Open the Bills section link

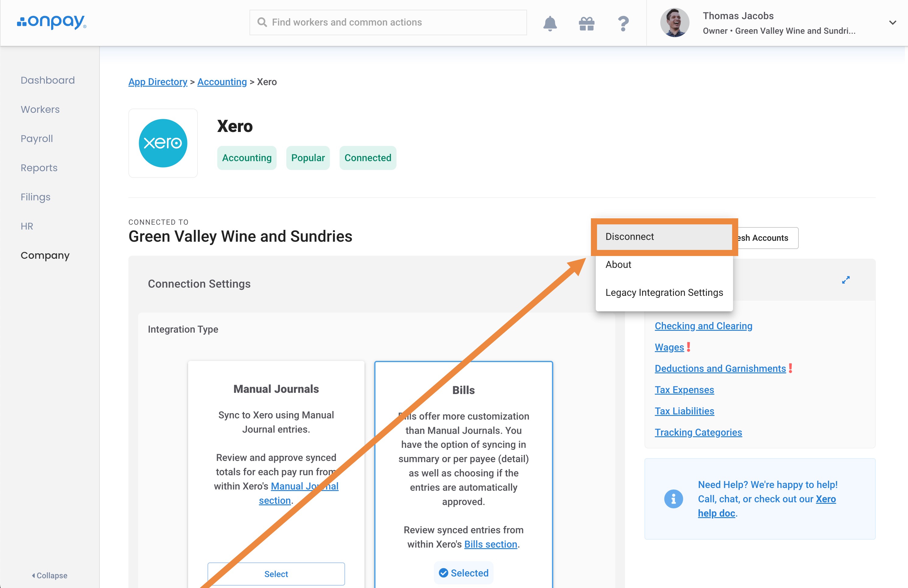[491, 544]
